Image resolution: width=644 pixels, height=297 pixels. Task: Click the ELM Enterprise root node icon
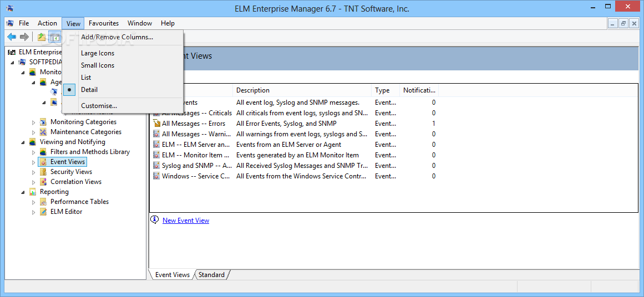pos(12,52)
